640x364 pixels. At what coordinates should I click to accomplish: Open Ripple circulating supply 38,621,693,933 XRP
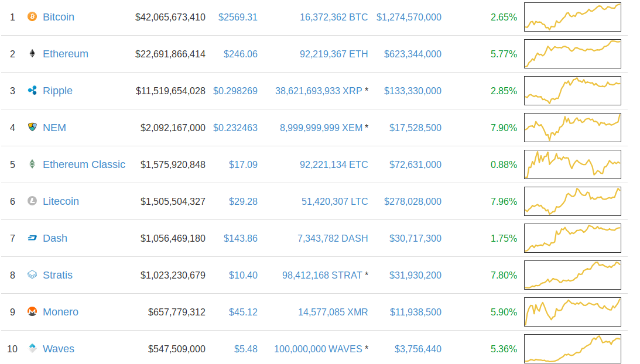pyautogui.click(x=319, y=91)
